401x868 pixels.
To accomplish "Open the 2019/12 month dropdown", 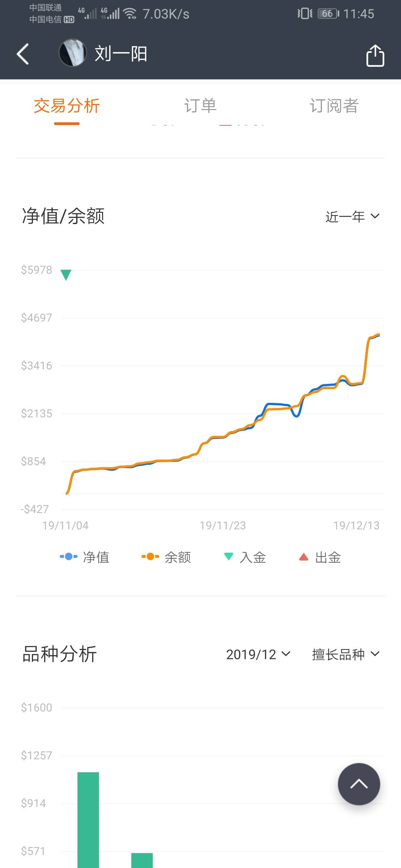I will [x=258, y=654].
